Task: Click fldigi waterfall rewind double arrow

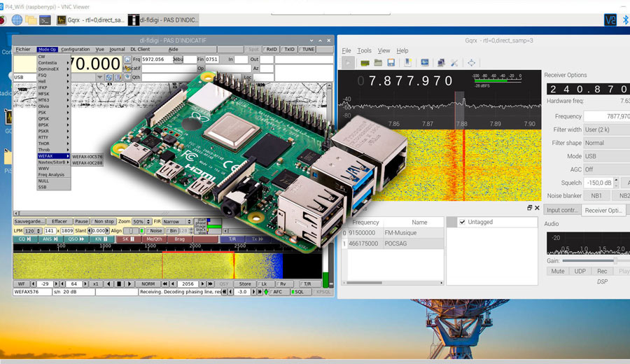Action: [x=164, y=283]
